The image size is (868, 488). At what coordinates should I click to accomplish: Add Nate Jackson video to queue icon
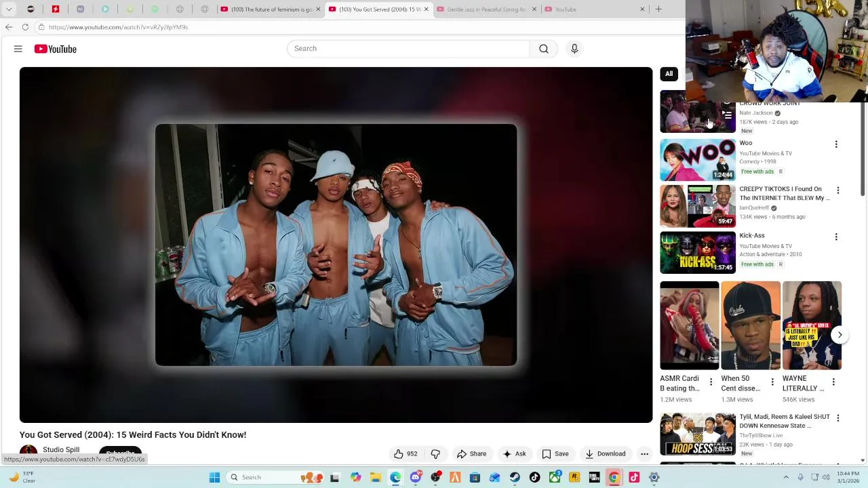coord(727,115)
